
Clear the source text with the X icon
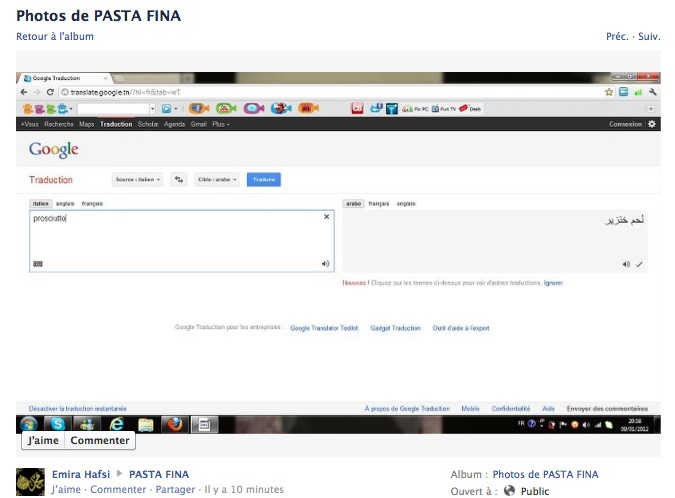[326, 217]
